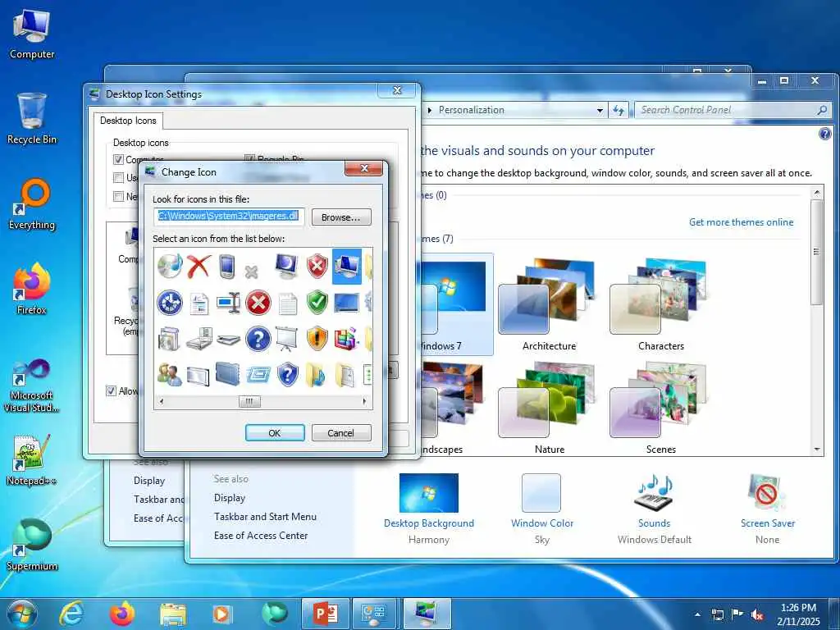Open the Desktop Background link

[x=428, y=523]
